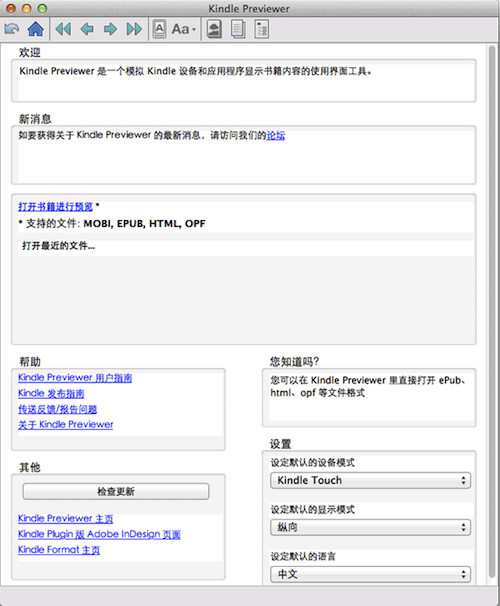Click the book cover icon
This screenshot has height=606, width=500.
point(214,29)
